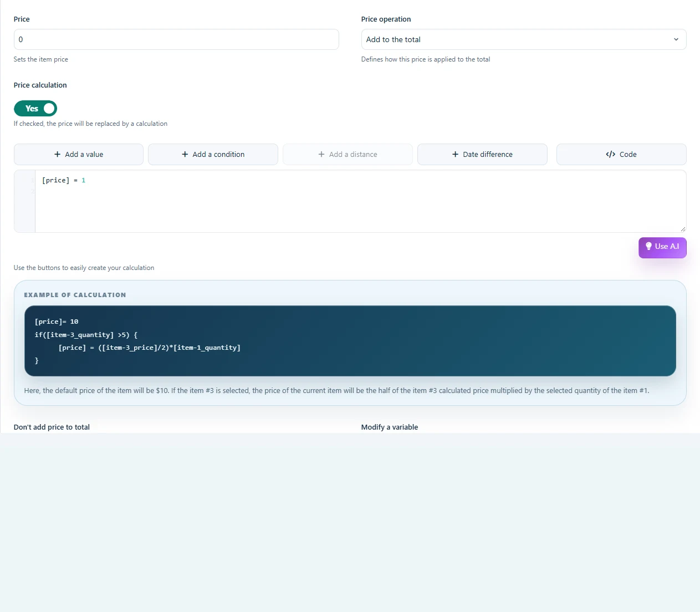Click the plus icon on Add a value
This screenshot has height=612, width=700.
pyautogui.click(x=58, y=155)
